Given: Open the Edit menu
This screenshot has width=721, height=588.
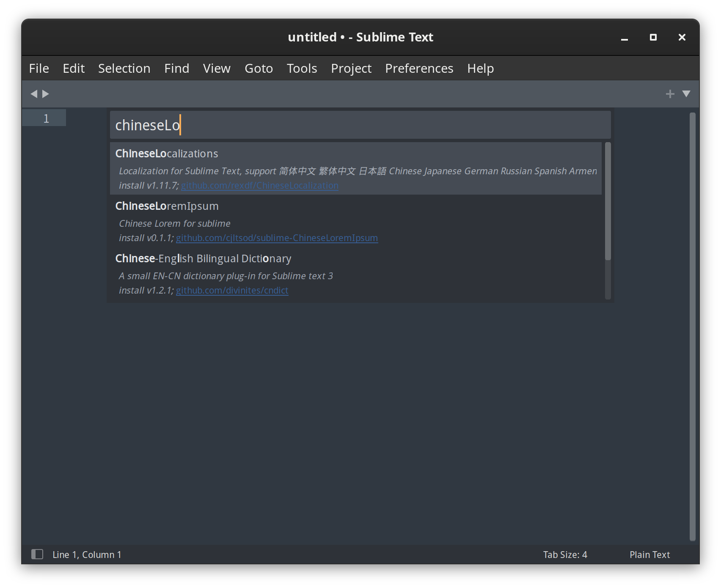Looking at the screenshot, I should [x=74, y=68].
